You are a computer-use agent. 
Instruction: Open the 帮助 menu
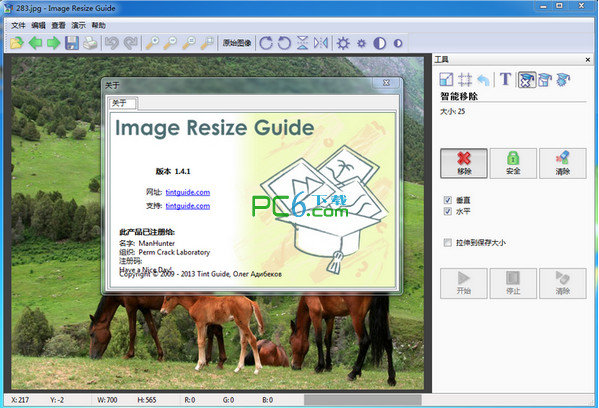[x=98, y=25]
